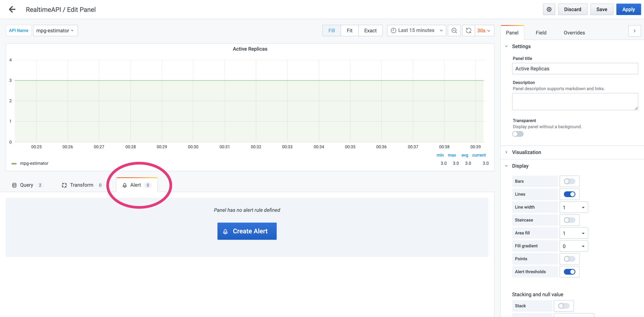Collapse the options pane with chevron icon
This screenshot has height=317, width=644.
coord(634,31)
